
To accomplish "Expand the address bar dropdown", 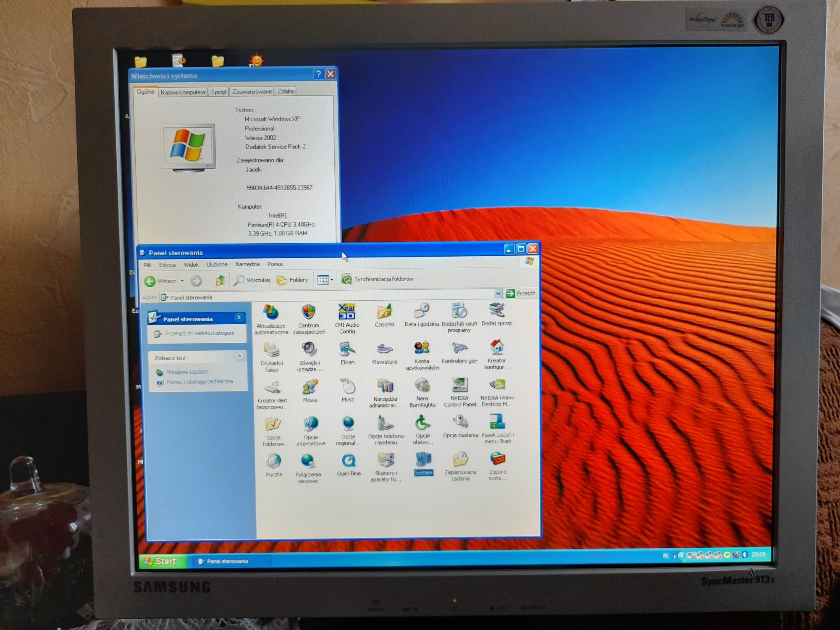I will (498, 293).
